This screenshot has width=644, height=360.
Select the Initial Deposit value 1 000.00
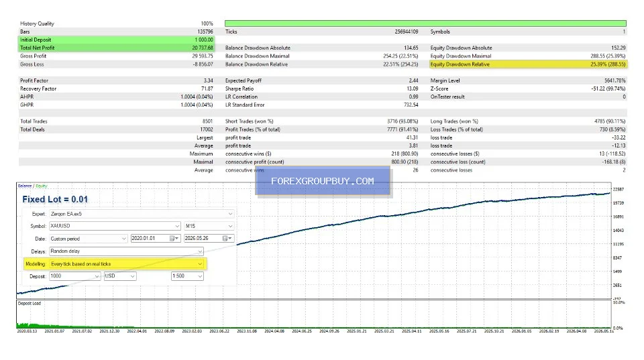point(204,40)
